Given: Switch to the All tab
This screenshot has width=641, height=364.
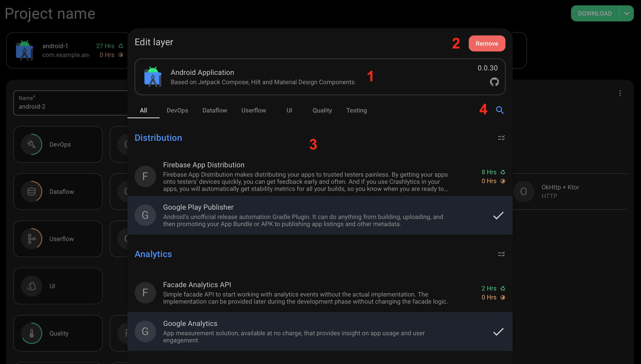Looking at the screenshot, I should pyautogui.click(x=143, y=110).
